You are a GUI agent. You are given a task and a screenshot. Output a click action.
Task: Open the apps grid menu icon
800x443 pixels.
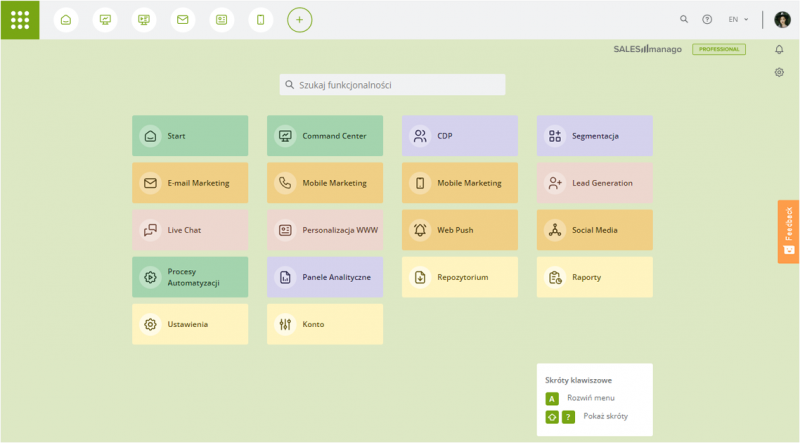click(20, 20)
